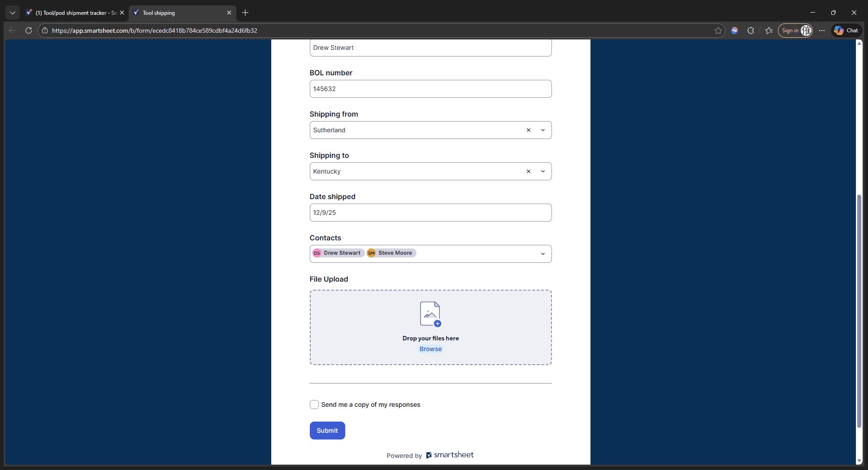Image resolution: width=868 pixels, height=470 pixels.
Task: Tick Send me a copy of my responses
Action: [314, 405]
